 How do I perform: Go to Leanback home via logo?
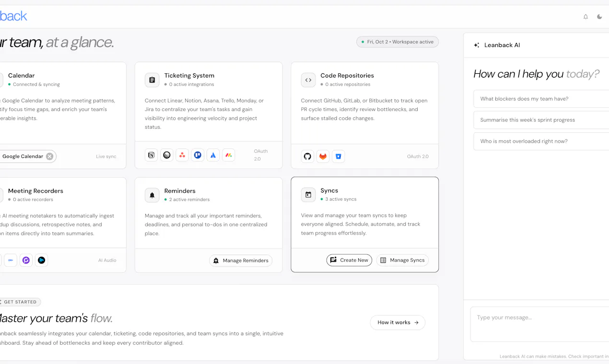pyautogui.click(x=13, y=16)
